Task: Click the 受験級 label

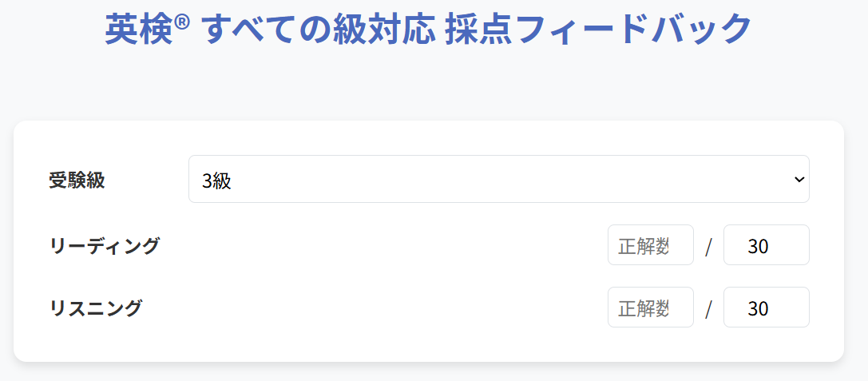Action: [77, 180]
